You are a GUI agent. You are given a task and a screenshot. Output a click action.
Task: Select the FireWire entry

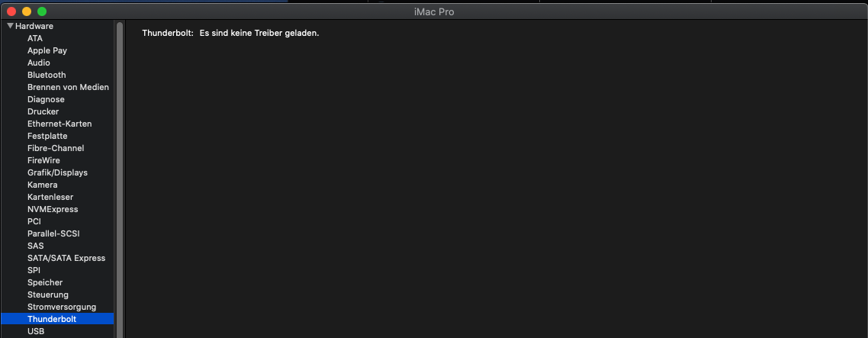43,160
